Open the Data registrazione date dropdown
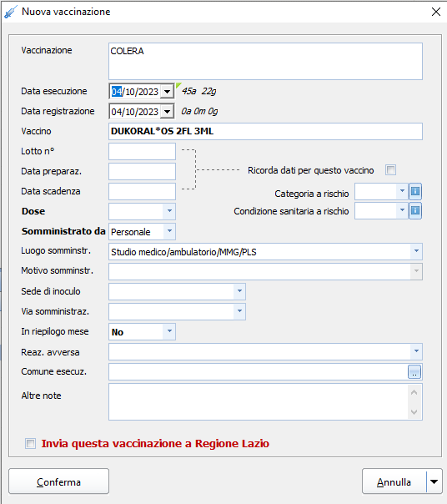Image resolution: width=447 pixels, height=504 pixels. click(167, 112)
